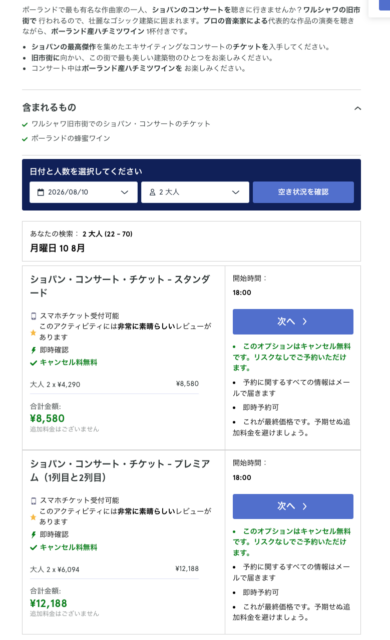
Task: Click checkmark beside ポーランドの蜂蜜ワイン
Action: pyautogui.click(x=25, y=139)
